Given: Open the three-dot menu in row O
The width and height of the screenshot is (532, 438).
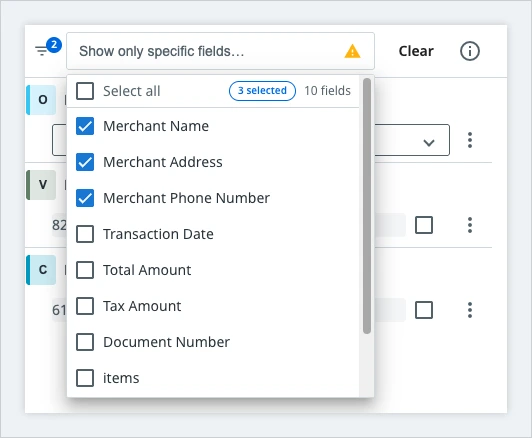Looking at the screenshot, I should (470, 140).
